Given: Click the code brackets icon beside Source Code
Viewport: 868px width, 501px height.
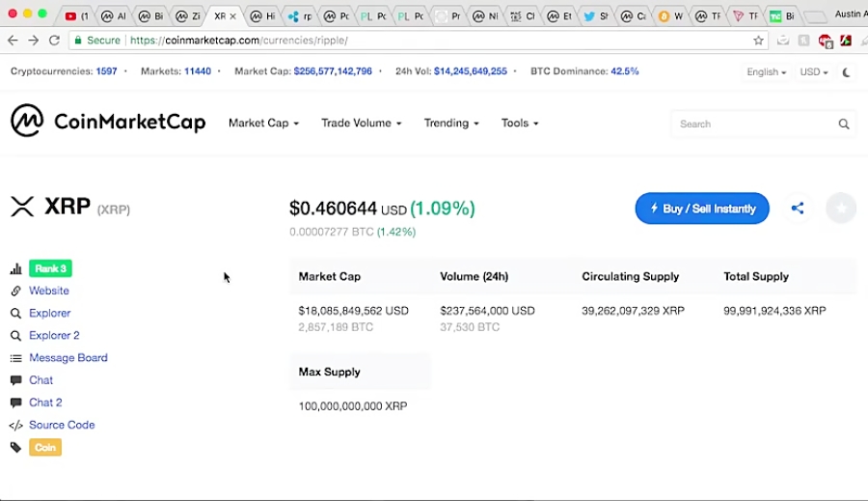Looking at the screenshot, I should coord(16,426).
